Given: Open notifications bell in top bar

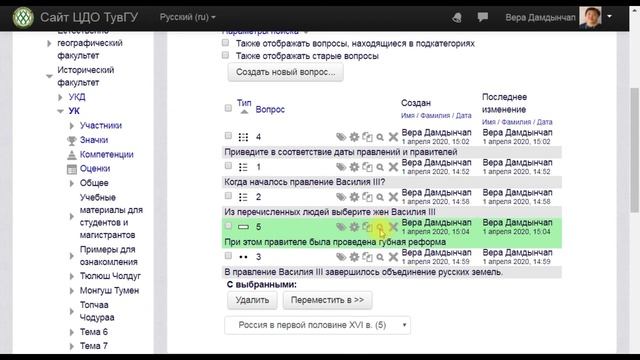Looking at the screenshot, I should (457, 18).
